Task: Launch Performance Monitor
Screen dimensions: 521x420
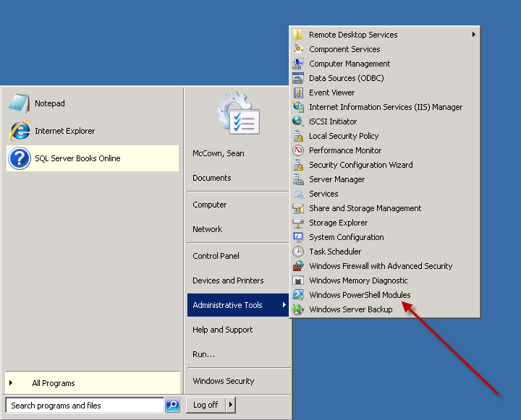Action: (385, 150)
